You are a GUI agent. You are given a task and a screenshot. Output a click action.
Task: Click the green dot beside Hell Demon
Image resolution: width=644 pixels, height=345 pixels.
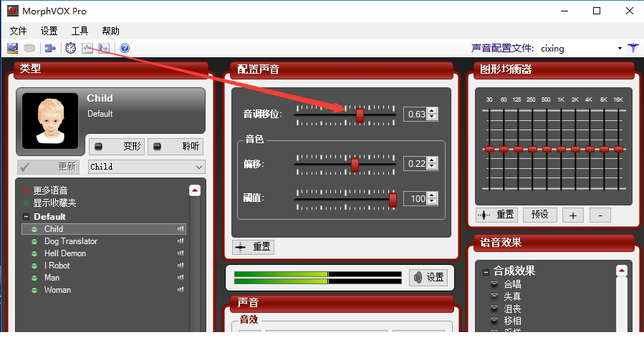34,253
